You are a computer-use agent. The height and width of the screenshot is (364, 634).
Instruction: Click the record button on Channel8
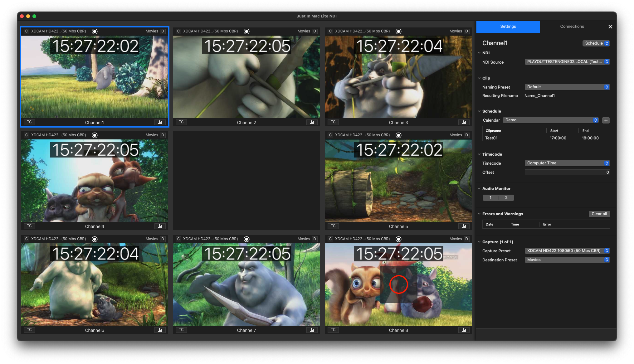click(398, 239)
